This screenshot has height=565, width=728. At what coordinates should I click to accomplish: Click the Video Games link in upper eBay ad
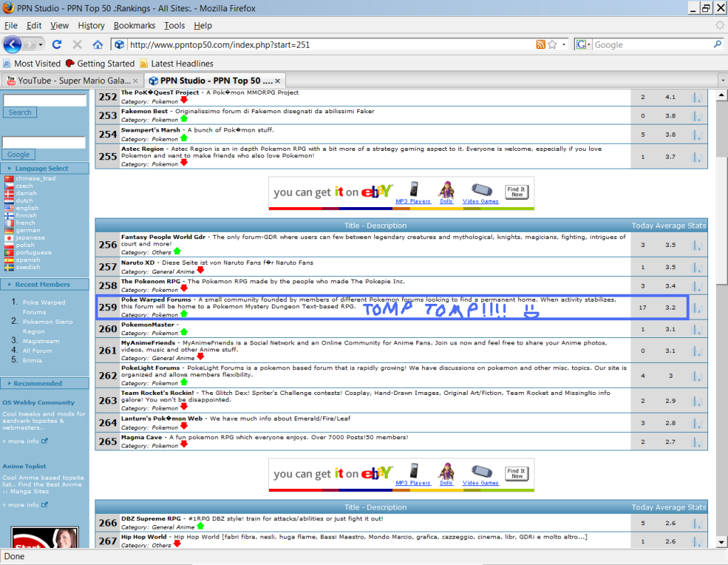[x=480, y=201]
